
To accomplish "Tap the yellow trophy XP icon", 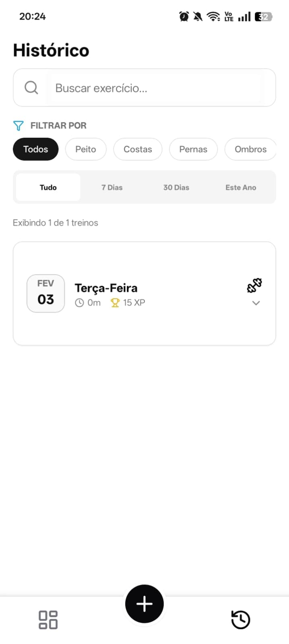I will pyautogui.click(x=115, y=303).
